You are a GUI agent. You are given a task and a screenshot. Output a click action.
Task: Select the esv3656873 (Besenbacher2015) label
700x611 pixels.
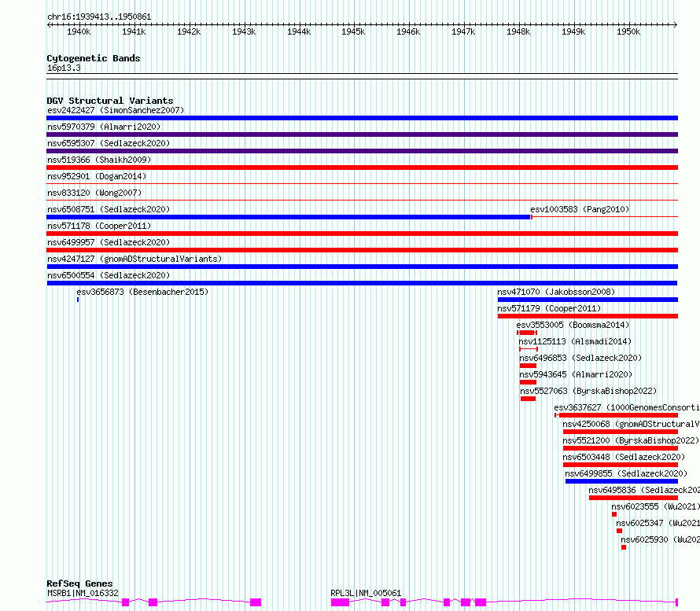142,292
